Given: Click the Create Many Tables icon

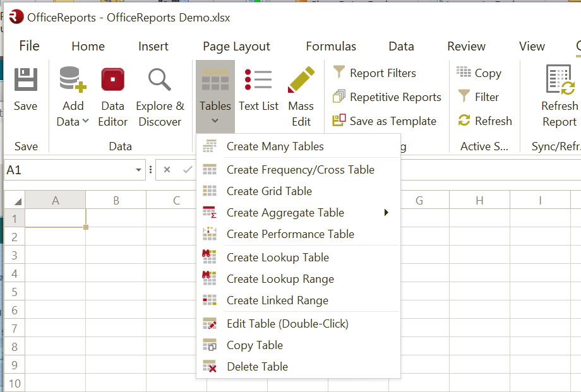Looking at the screenshot, I should tap(210, 146).
